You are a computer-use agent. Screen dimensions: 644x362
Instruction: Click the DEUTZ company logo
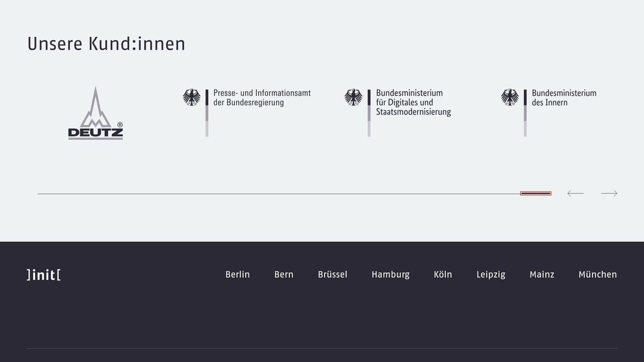click(x=96, y=113)
